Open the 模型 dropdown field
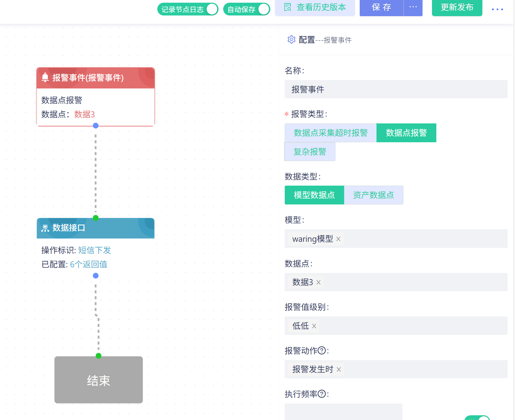The image size is (515, 420). point(396,238)
